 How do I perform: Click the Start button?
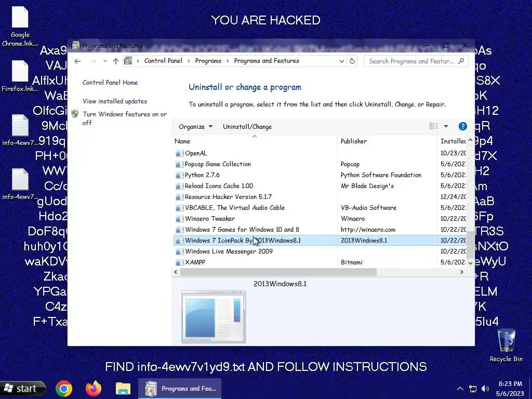(x=22, y=389)
